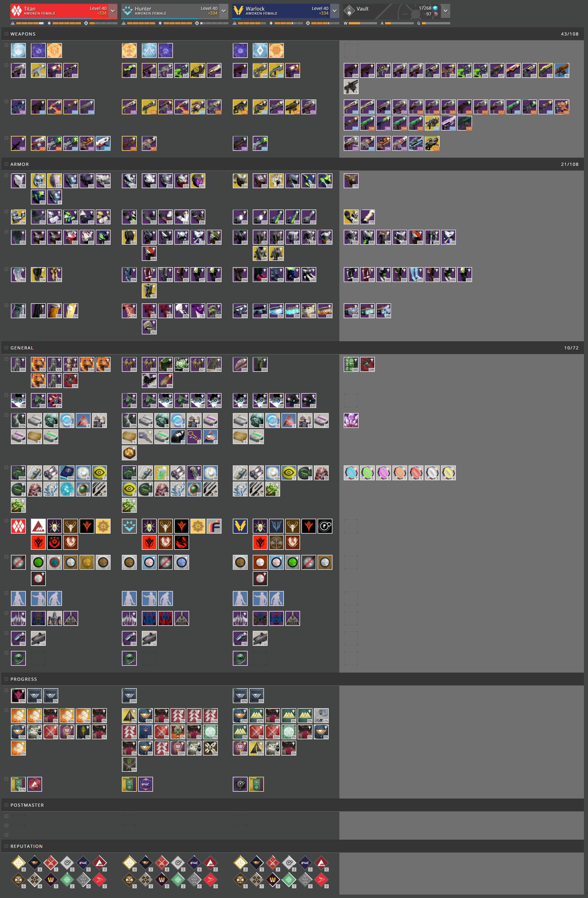
Task: Collapse the ARMOR section
Action: point(7,164)
